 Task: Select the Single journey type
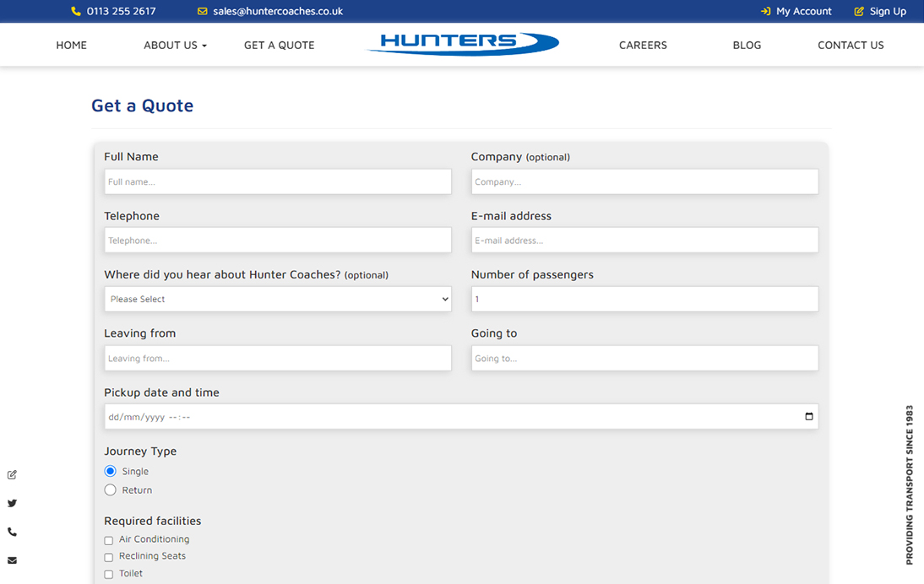[x=110, y=471]
